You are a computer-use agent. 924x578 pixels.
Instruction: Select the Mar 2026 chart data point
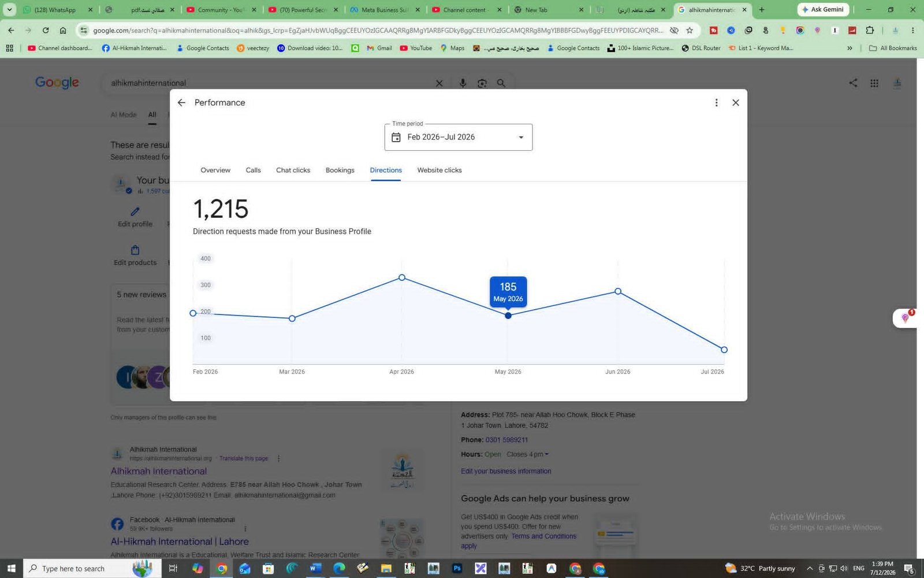click(x=292, y=318)
